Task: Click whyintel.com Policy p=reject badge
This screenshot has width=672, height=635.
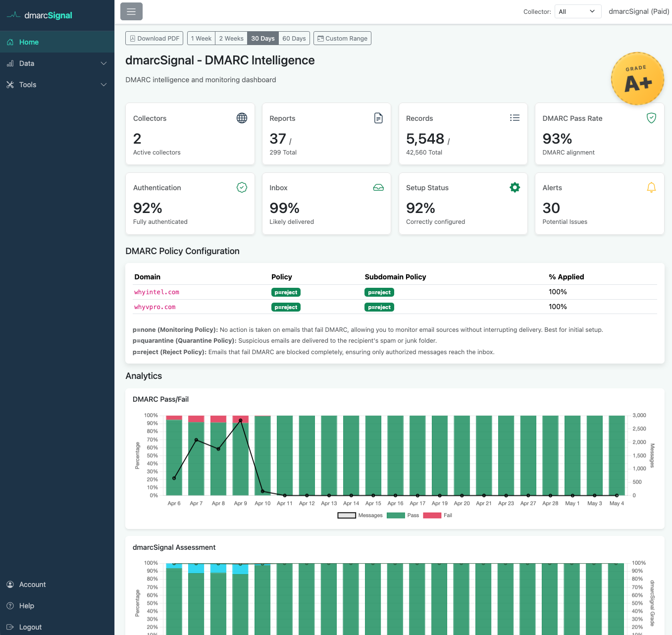Action: point(286,292)
